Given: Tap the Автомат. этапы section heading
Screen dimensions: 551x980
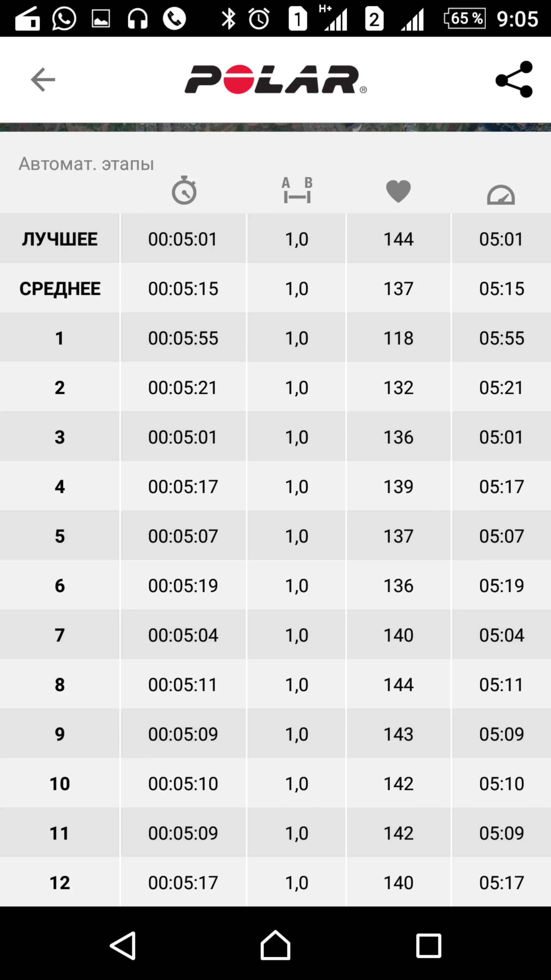Looking at the screenshot, I should coord(86,164).
